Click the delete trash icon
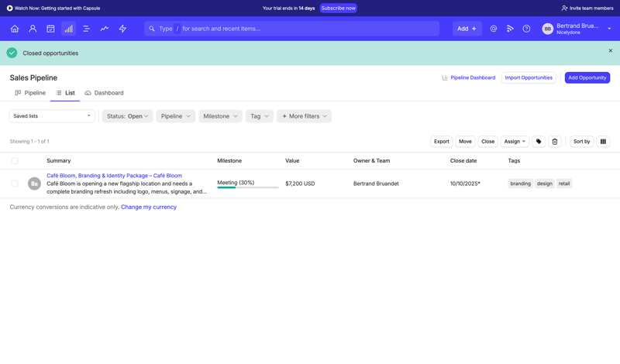Screen dimensions: 620x364 pos(555,142)
